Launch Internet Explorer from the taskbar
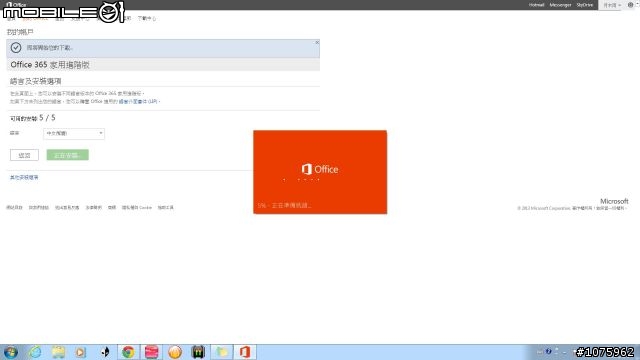 (35, 352)
